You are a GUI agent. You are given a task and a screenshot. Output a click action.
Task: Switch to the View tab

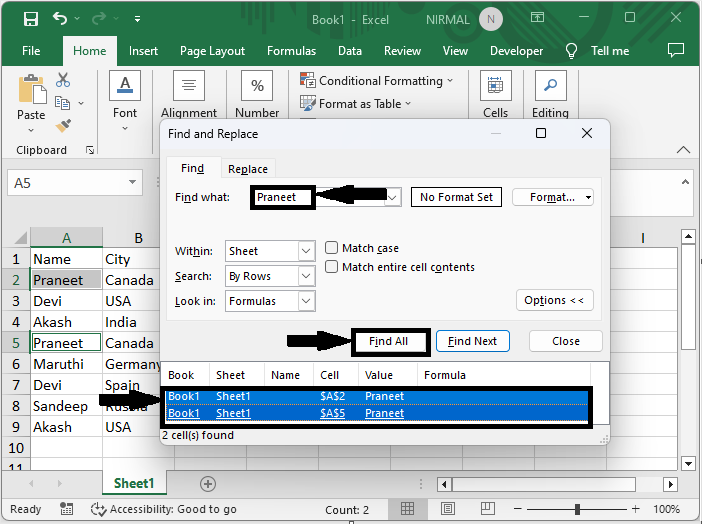(x=455, y=51)
